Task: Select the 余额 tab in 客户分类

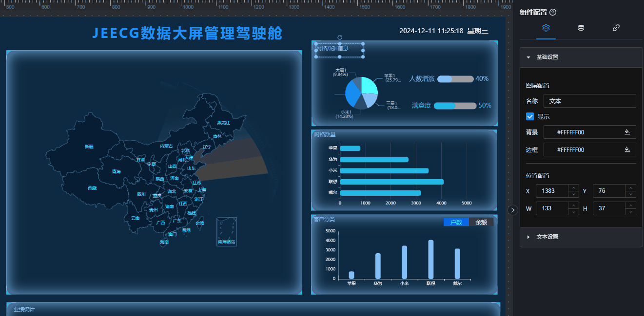Action: [481, 222]
